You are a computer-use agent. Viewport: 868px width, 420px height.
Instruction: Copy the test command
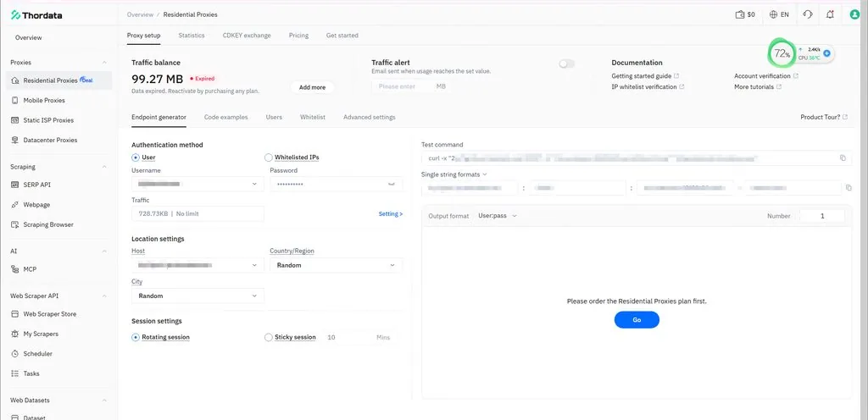(x=843, y=158)
